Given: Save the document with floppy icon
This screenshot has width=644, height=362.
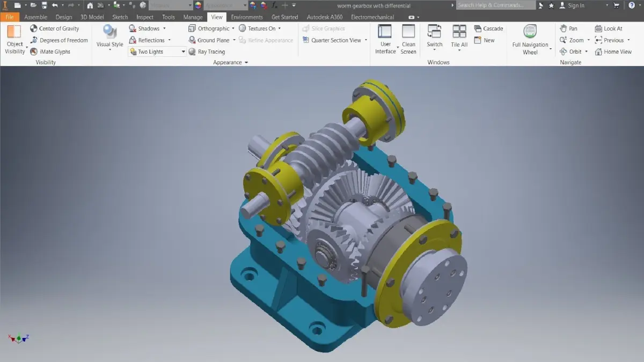Looking at the screenshot, I should point(44,5).
